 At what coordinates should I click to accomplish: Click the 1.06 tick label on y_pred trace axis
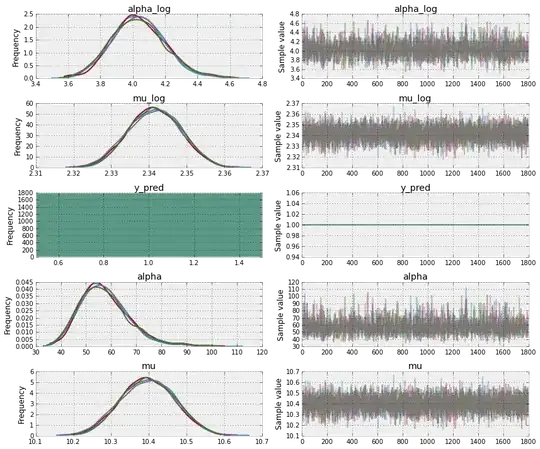click(x=293, y=193)
